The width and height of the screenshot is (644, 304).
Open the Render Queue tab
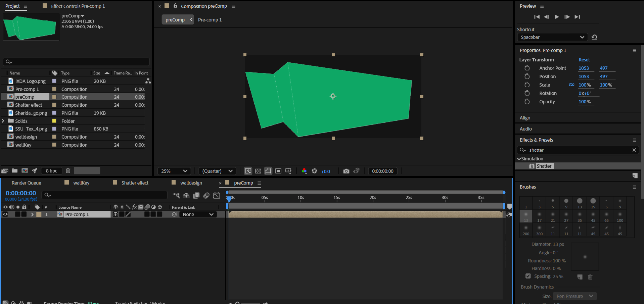point(26,183)
